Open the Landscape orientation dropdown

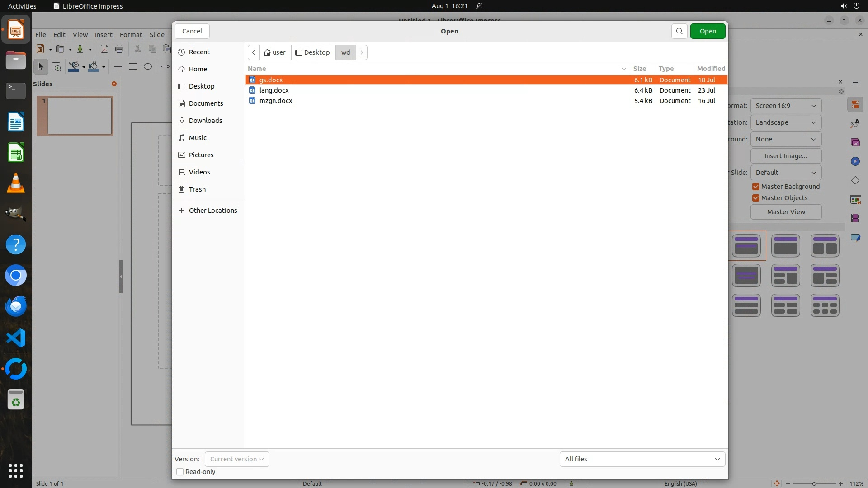click(x=786, y=122)
